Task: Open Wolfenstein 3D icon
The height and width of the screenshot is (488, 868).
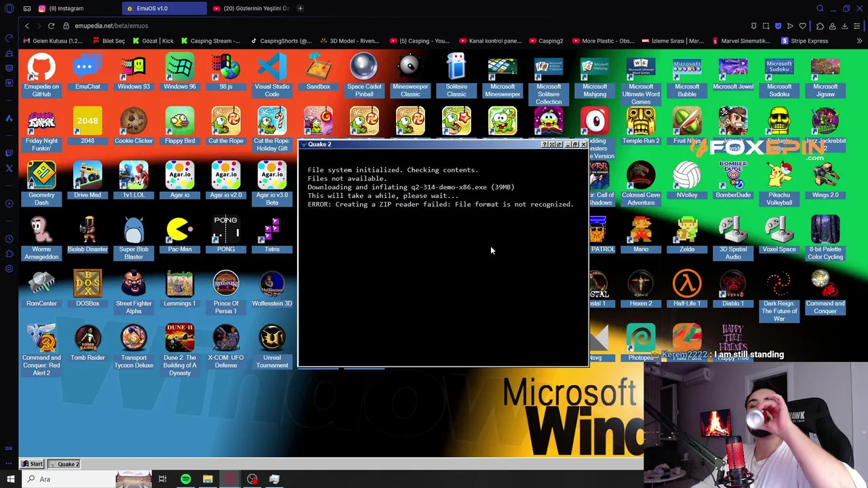Action: click(272, 289)
